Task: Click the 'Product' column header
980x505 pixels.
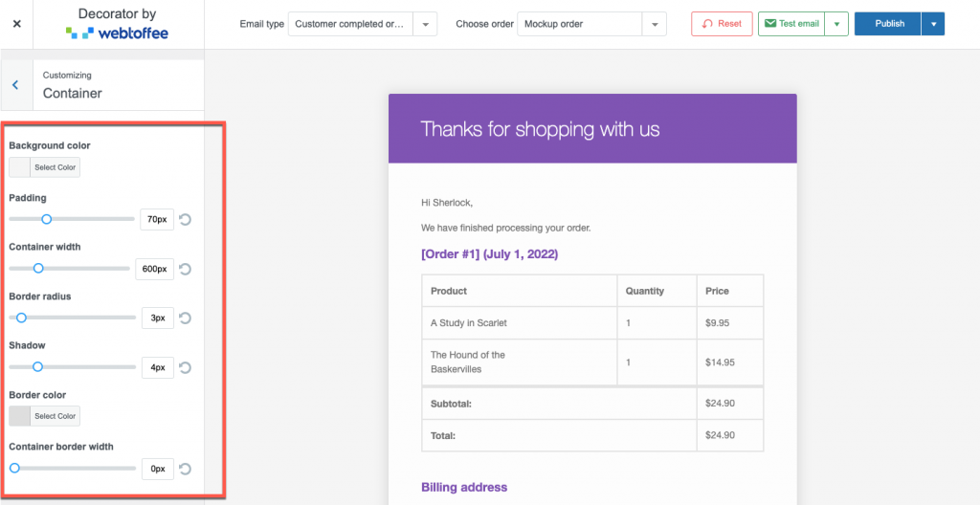Action: [520, 291]
